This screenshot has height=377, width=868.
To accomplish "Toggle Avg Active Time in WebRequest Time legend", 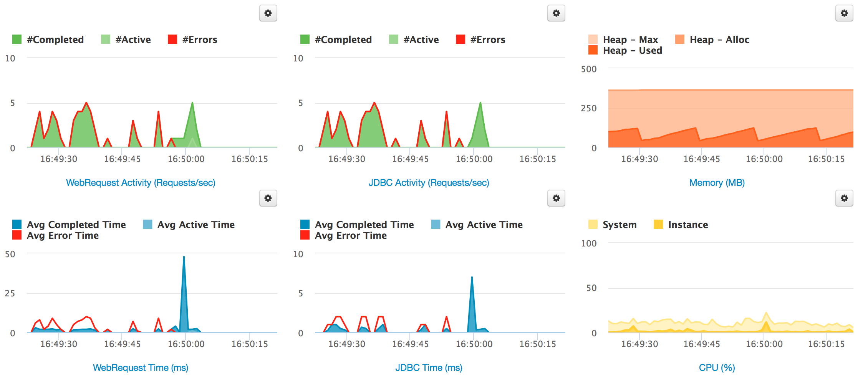I will click(196, 225).
